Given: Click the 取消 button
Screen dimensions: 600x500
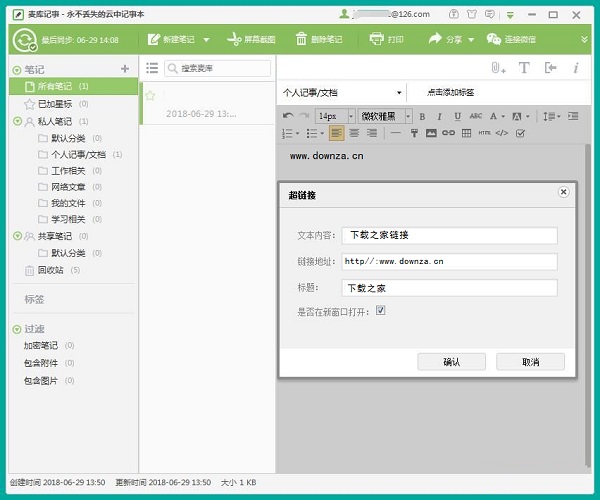Looking at the screenshot, I should pos(530,362).
